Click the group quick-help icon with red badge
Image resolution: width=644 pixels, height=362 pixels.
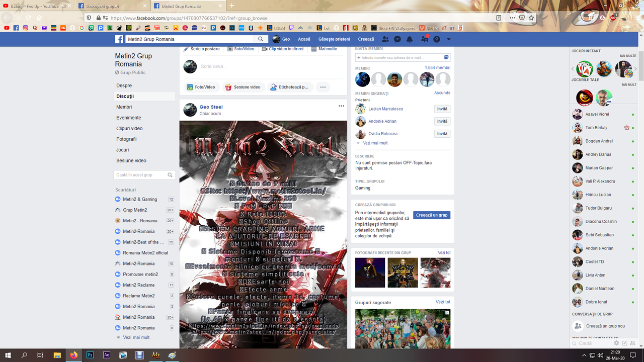[x=425, y=39]
